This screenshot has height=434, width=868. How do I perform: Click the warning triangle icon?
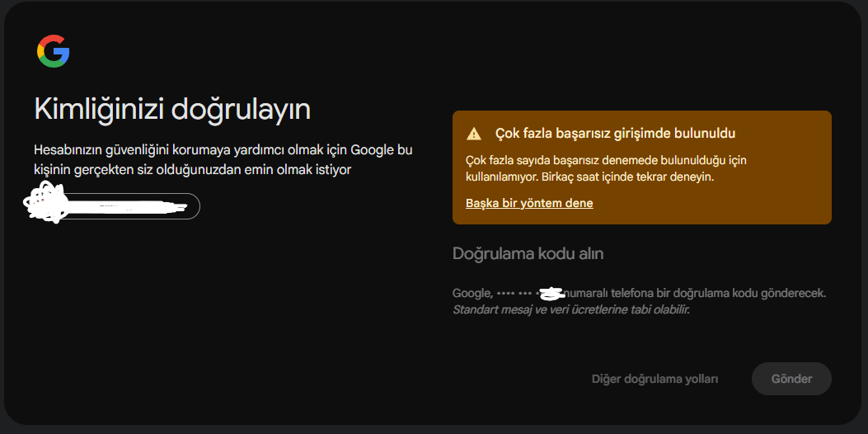coord(474,134)
